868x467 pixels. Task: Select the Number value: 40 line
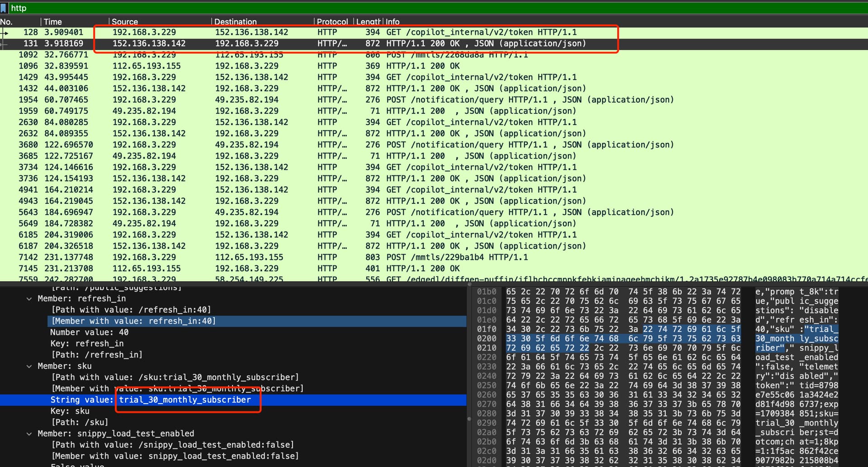89,332
